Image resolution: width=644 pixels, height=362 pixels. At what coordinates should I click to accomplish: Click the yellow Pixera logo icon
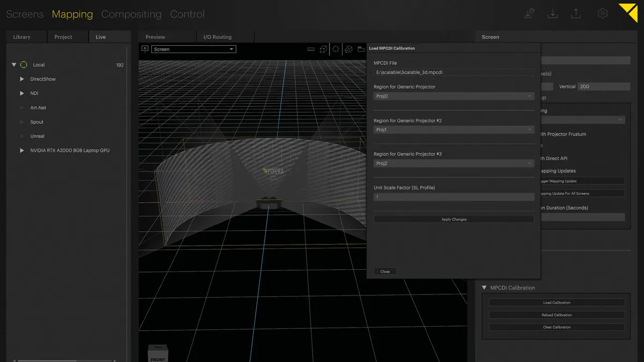627,13
